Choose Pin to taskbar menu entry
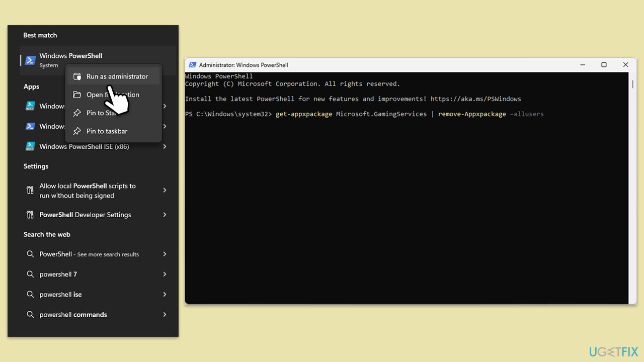This screenshot has width=644, height=362. [x=107, y=131]
